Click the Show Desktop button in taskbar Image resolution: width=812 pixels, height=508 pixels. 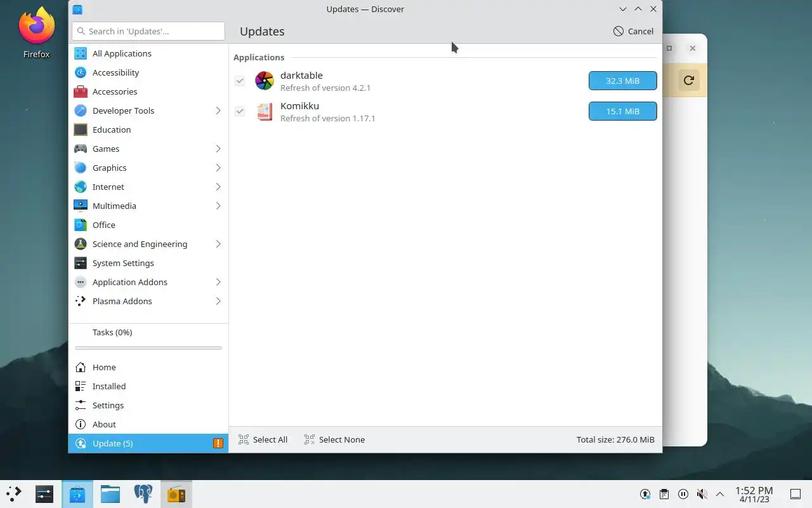pyautogui.click(x=795, y=494)
